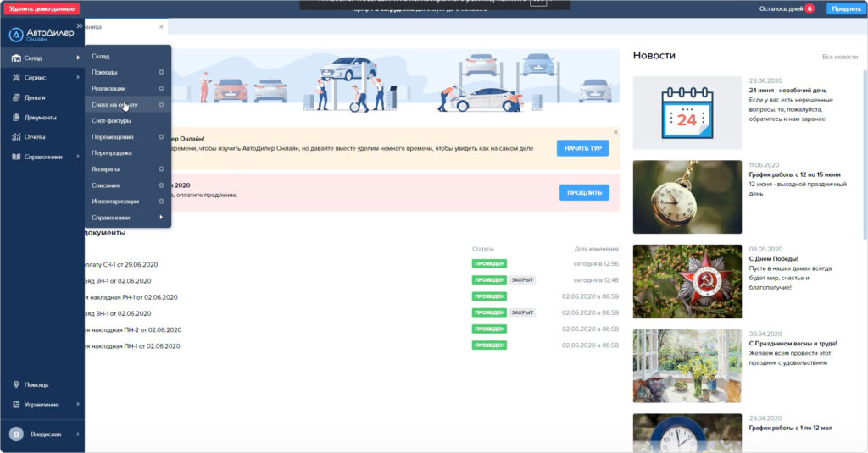
Task: Expand the Склад sidebar arrow
Action: tap(77, 58)
